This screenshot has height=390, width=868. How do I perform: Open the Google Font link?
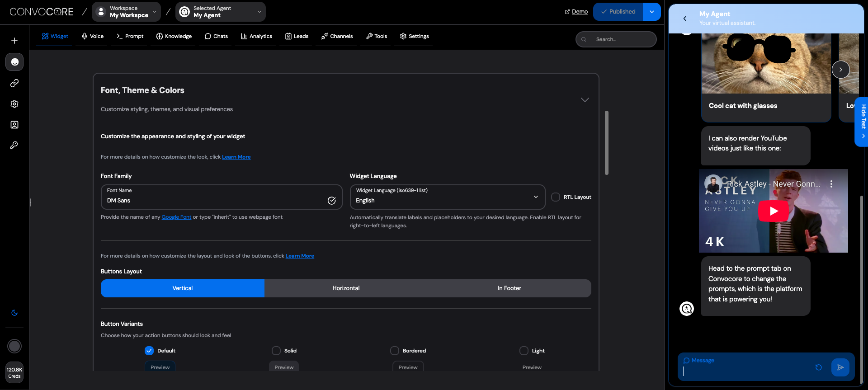pos(176,217)
